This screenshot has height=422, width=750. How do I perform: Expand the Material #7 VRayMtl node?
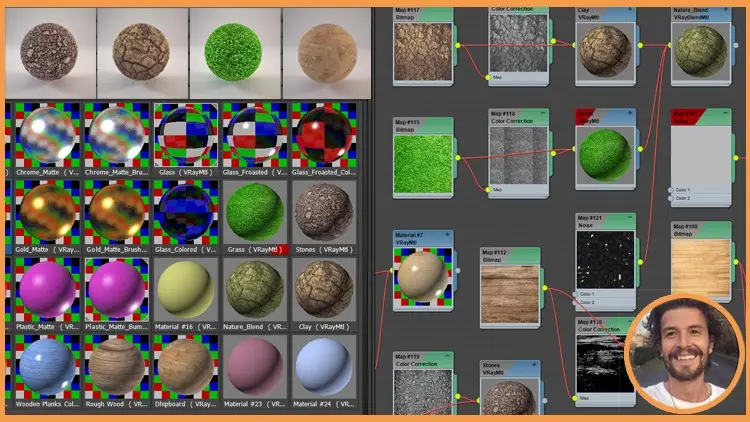point(447,235)
